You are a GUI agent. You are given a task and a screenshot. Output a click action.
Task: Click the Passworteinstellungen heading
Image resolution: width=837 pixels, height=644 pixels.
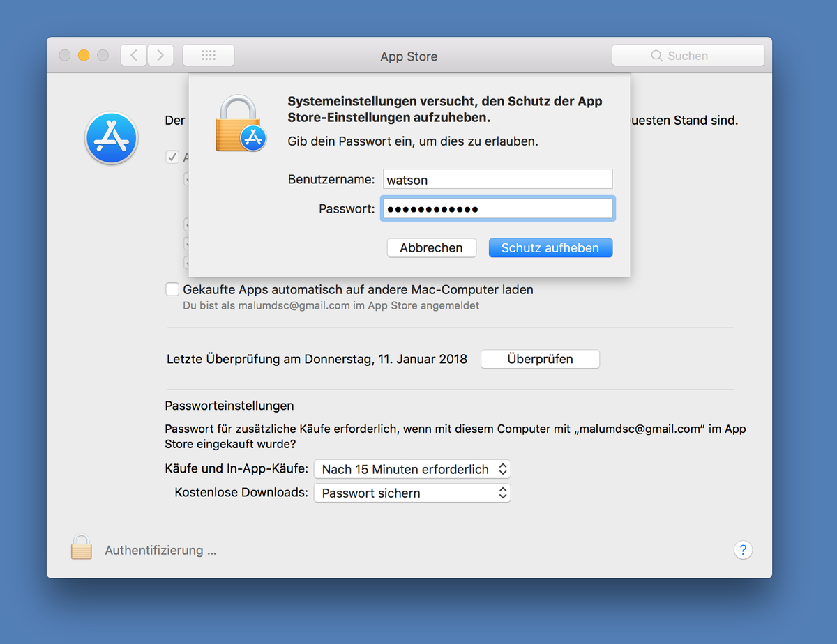(x=229, y=406)
